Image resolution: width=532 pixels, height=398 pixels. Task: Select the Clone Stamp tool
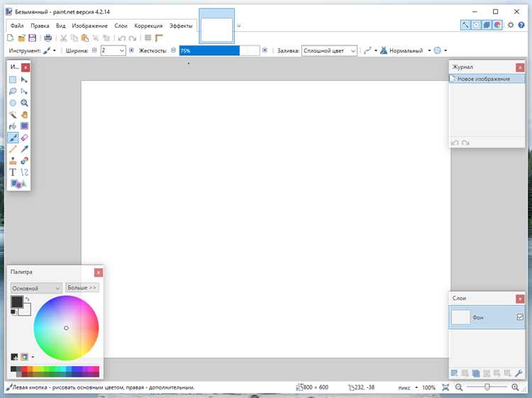click(x=13, y=161)
